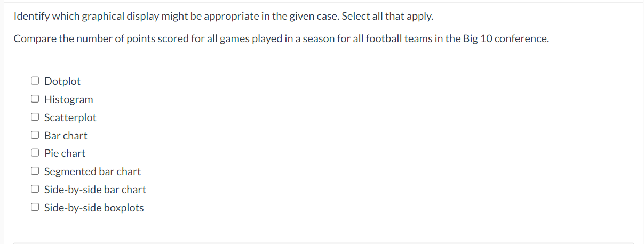
Task: Check the Segmented bar chart box
Action: [x=35, y=171]
